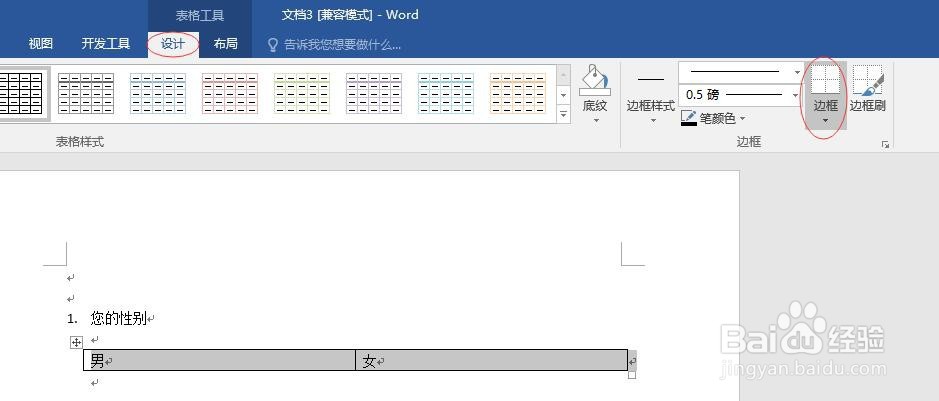Viewport: 939px width, 401px height.
Task: Click the 告诉我您想要做什么 search box
Action: click(x=342, y=44)
